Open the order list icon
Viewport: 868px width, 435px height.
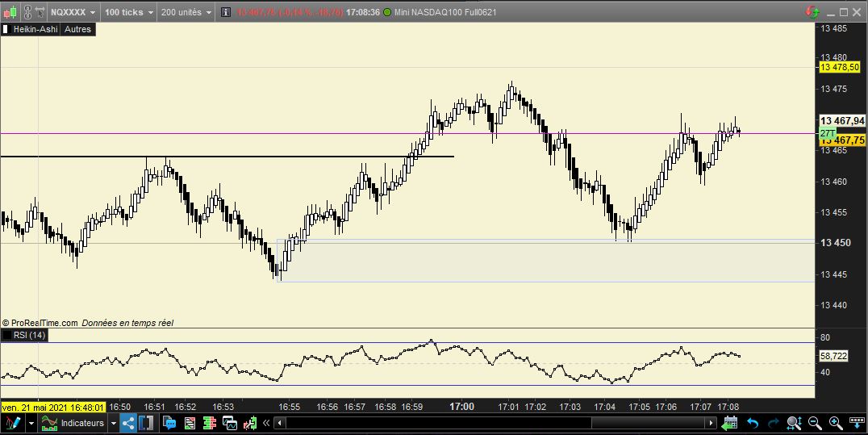click(x=190, y=424)
